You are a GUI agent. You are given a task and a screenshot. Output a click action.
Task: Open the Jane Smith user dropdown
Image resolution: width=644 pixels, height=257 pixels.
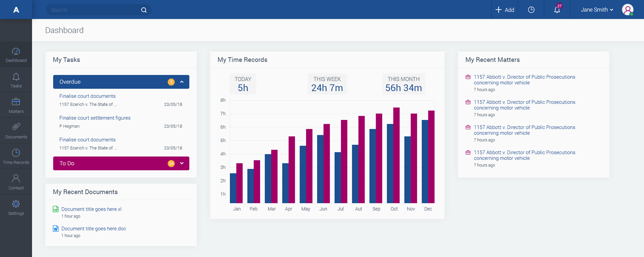click(x=597, y=10)
